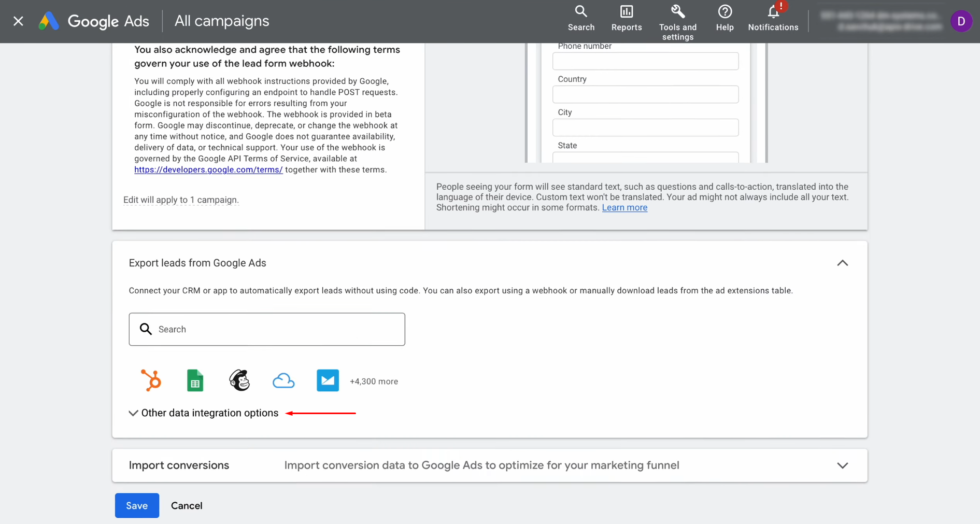
Task: Save the lead form
Action: point(137,505)
